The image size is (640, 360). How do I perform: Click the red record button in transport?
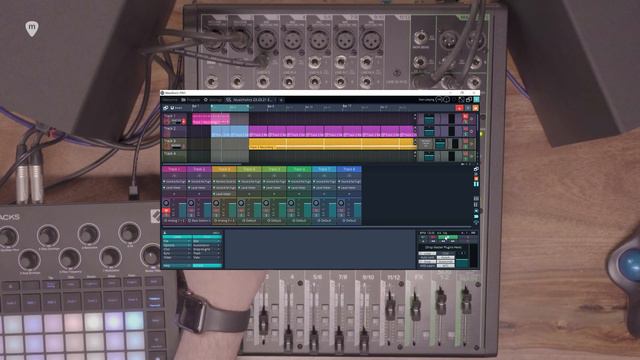pos(433,237)
